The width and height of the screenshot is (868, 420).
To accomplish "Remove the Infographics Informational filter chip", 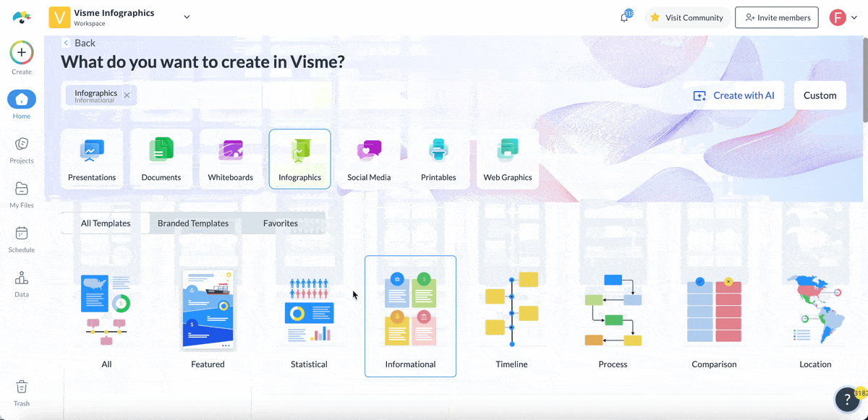I will pyautogui.click(x=127, y=95).
